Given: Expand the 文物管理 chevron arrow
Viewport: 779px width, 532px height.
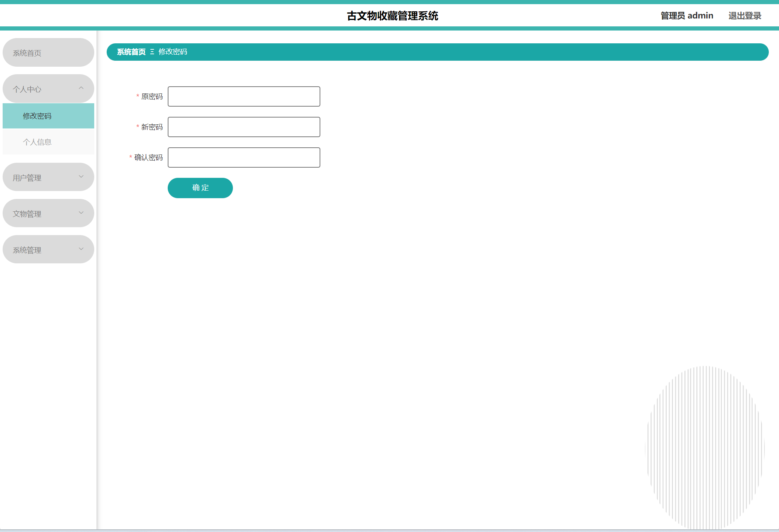Looking at the screenshot, I should pos(81,213).
